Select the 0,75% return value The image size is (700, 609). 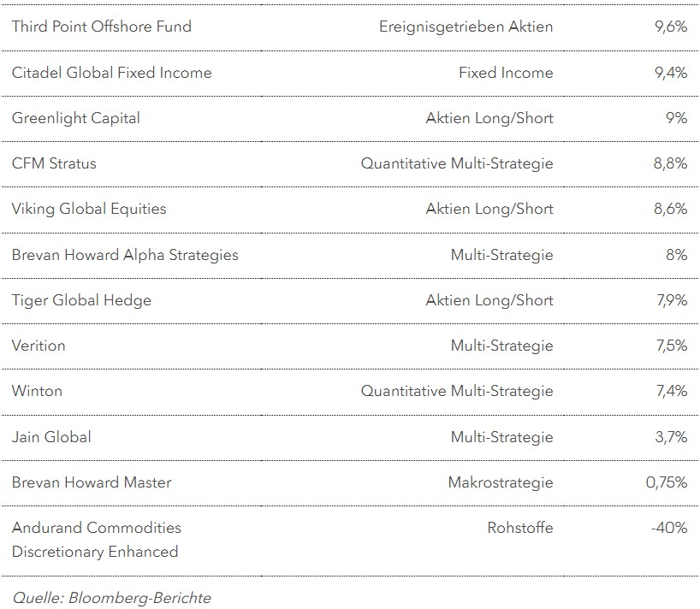click(x=667, y=482)
